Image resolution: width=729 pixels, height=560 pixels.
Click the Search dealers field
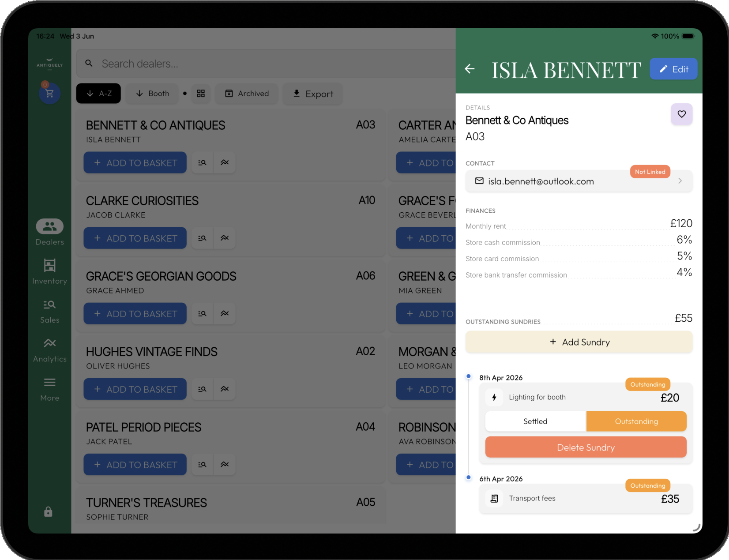tap(266, 64)
